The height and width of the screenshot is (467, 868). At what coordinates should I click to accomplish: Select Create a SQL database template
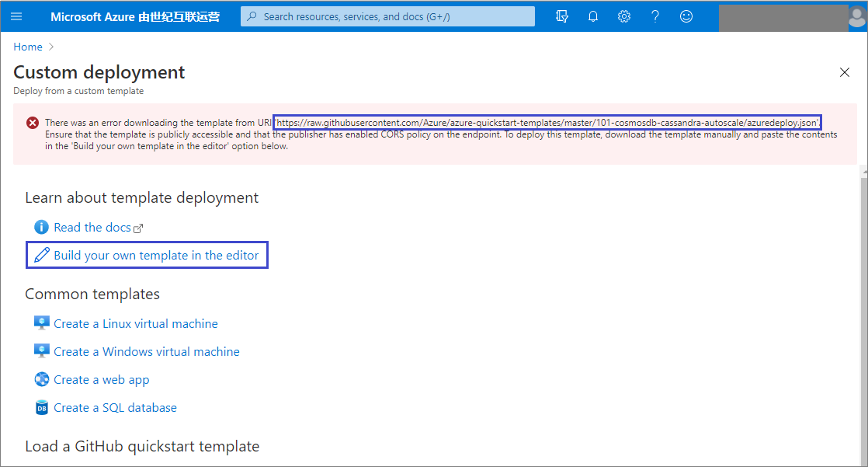click(x=115, y=408)
